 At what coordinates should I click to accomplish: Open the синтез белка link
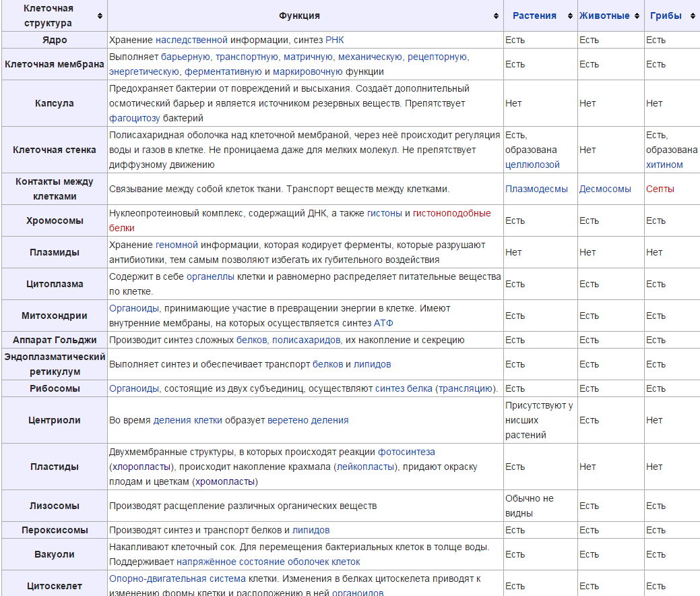tap(404, 388)
